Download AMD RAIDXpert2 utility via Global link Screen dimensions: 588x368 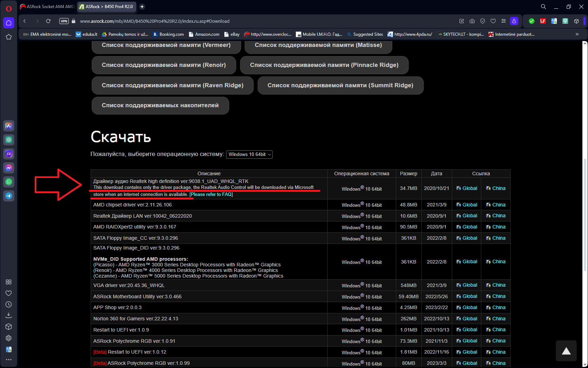point(467,227)
